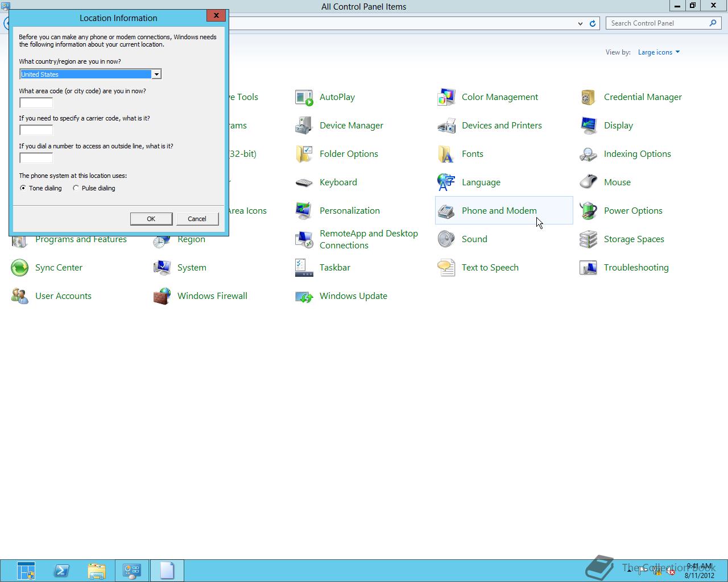Expand the View by Large icons dropdown
Screen dimensions: 728x582
point(659,52)
